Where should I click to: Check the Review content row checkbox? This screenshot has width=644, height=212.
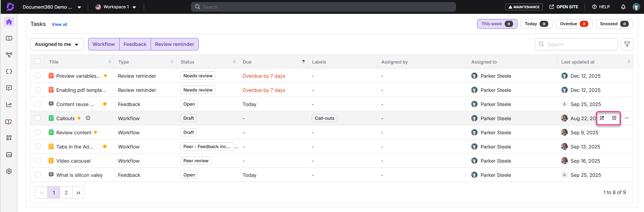tap(38, 132)
